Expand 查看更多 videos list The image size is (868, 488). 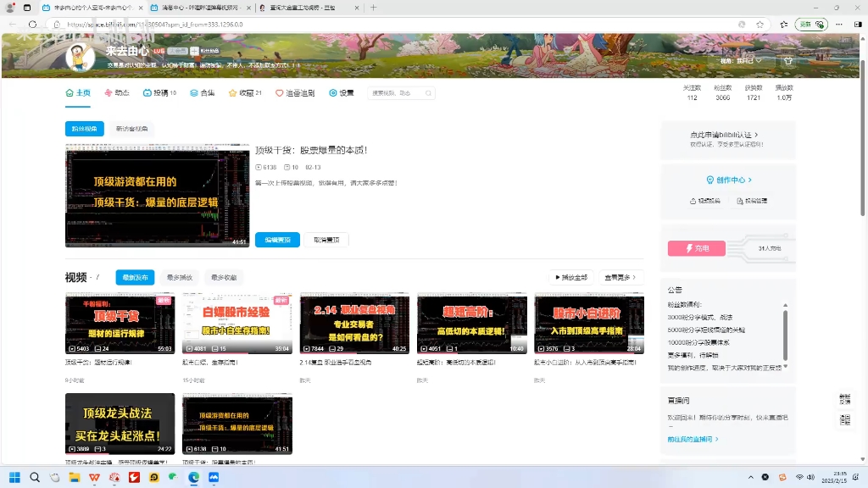(x=620, y=277)
